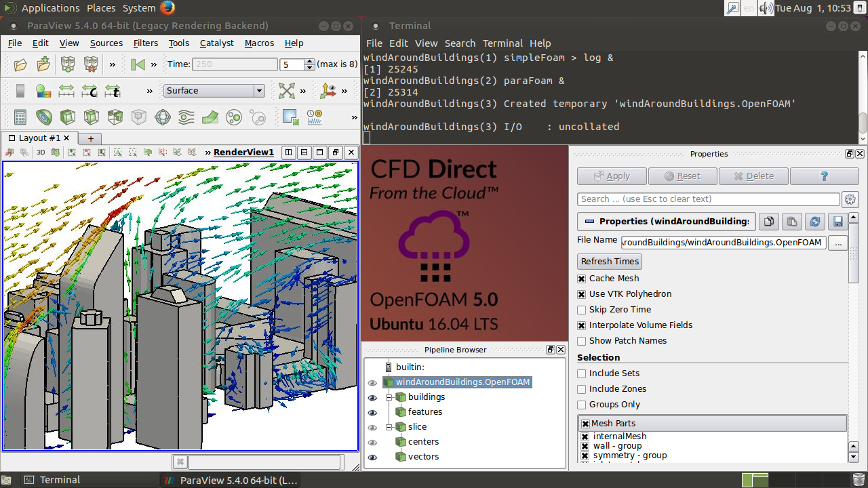This screenshot has height=488, width=868.
Task: Apply the Glyph filter
Action: pyautogui.click(x=163, y=117)
